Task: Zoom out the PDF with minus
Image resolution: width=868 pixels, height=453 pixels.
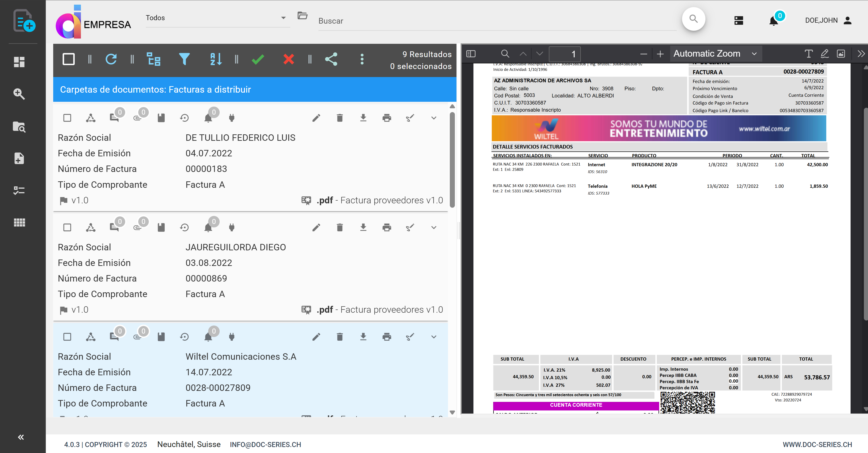Action: point(644,54)
